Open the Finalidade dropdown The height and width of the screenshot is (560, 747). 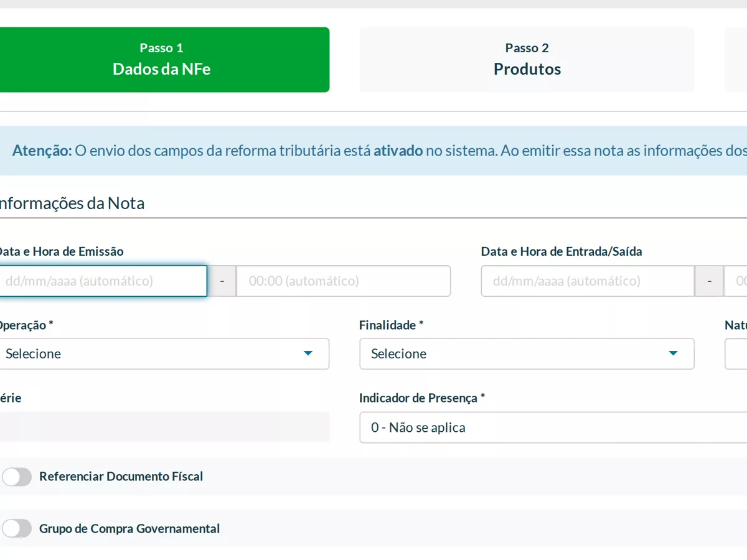pos(527,354)
